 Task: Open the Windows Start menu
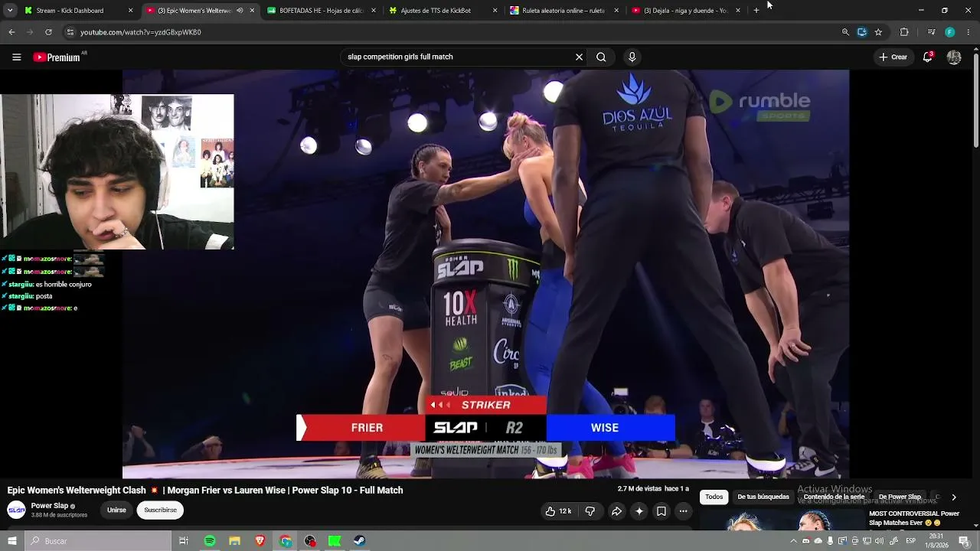(x=12, y=541)
